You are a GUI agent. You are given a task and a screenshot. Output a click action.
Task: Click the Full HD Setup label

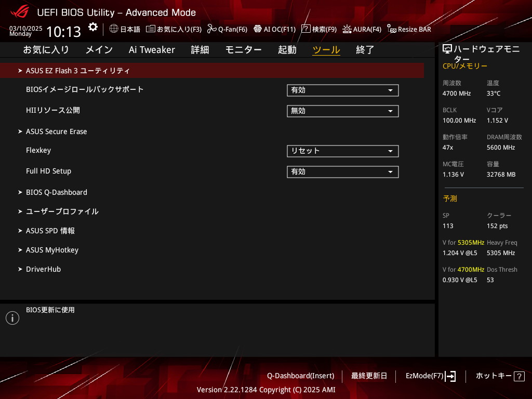(48, 171)
